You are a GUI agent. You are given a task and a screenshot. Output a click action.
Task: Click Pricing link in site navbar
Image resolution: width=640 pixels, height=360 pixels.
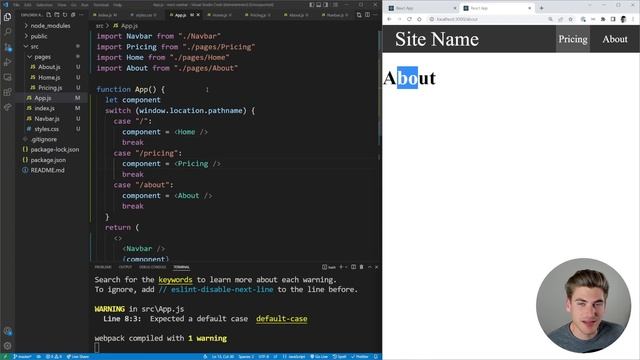click(x=573, y=39)
